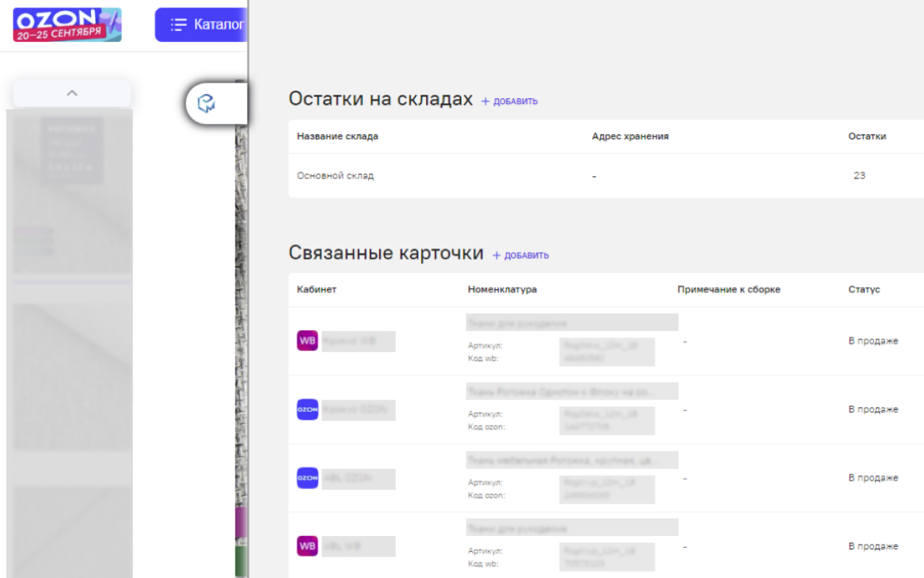Click the stock quantity value 23

pyautogui.click(x=859, y=175)
